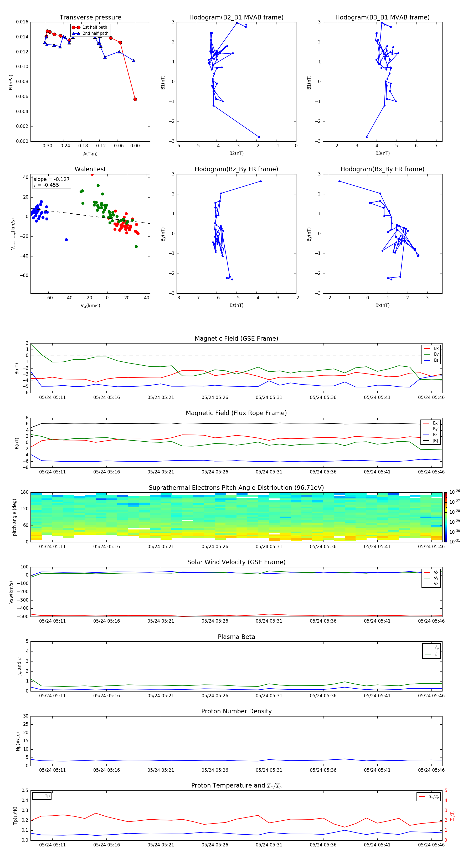Image resolution: width=473 pixels, height=868 pixels.
Task: Click the Tp legend box
Action: 42,796
